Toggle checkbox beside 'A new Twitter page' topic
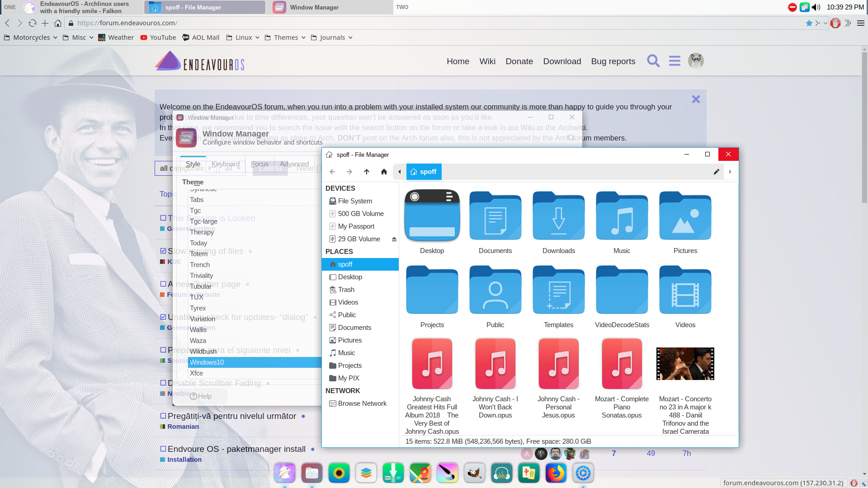This screenshot has height=488, width=868. (163, 284)
